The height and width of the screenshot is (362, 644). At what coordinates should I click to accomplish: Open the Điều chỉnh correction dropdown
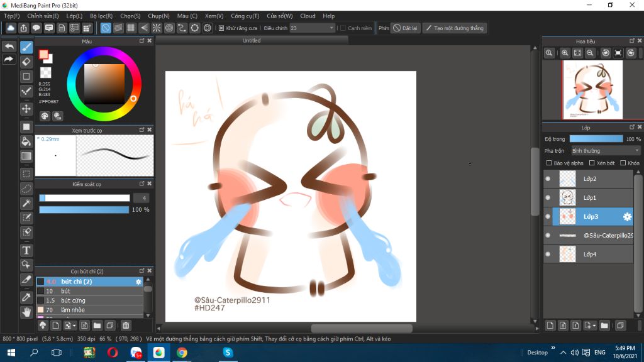(312, 28)
